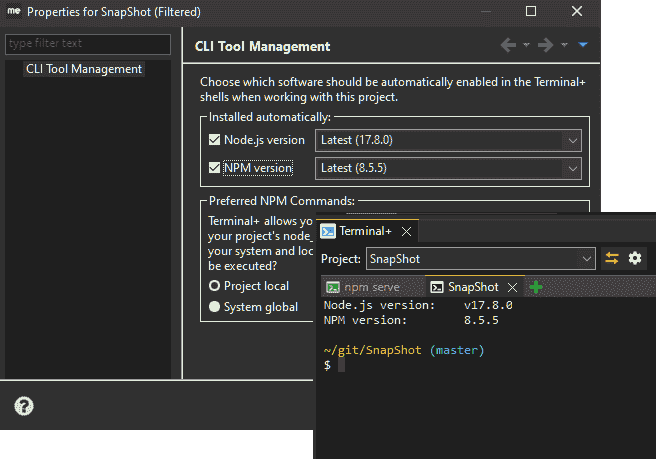Open the forward history dropdown arrow
The width and height of the screenshot is (656, 459).
[x=564, y=45]
